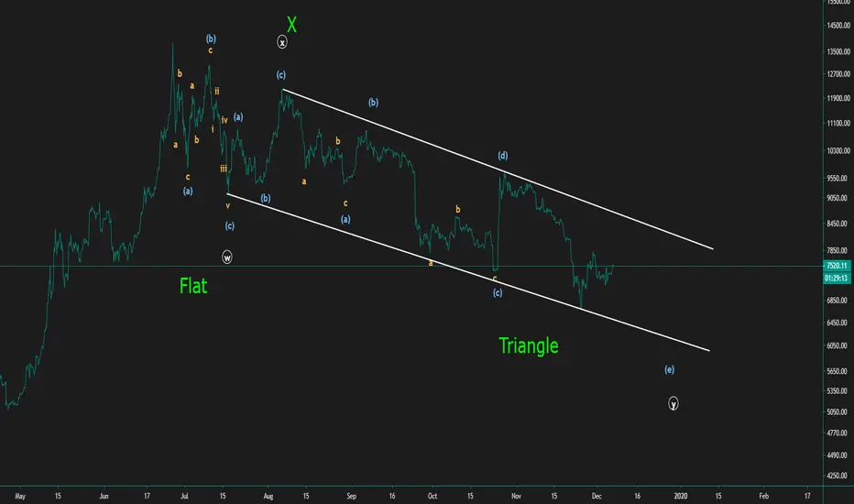Click the 4490.00 price axis label
The width and height of the screenshot is (854, 504).
tap(838, 455)
